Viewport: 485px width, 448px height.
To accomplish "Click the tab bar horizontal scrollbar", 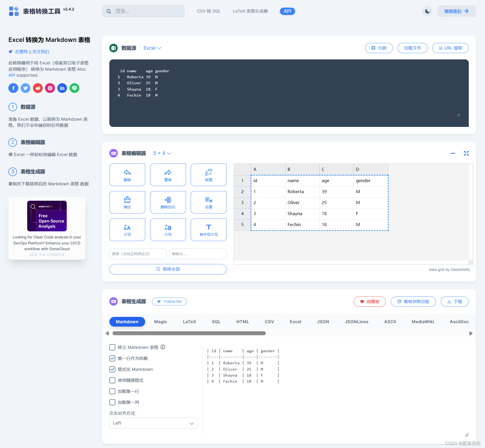I will [x=189, y=333].
